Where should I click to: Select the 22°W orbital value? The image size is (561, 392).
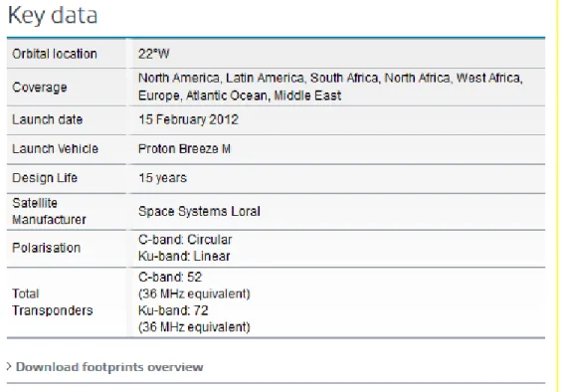tap(154, 54)
